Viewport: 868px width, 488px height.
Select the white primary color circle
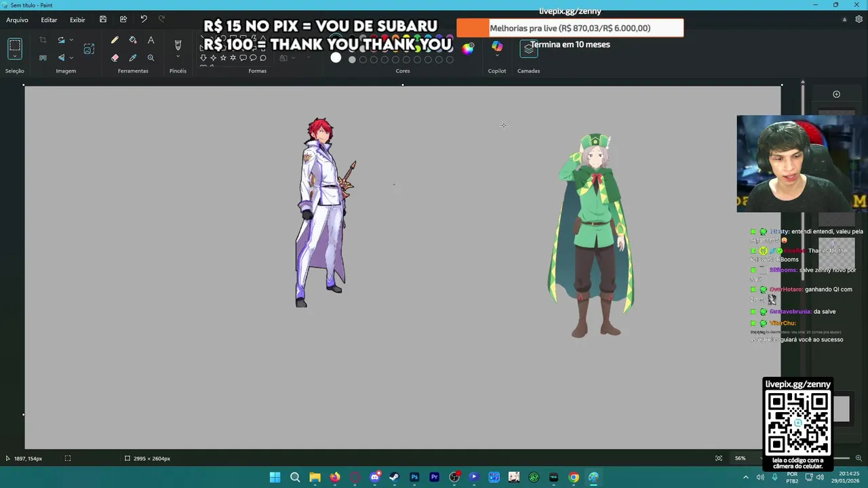pos(336,58)
